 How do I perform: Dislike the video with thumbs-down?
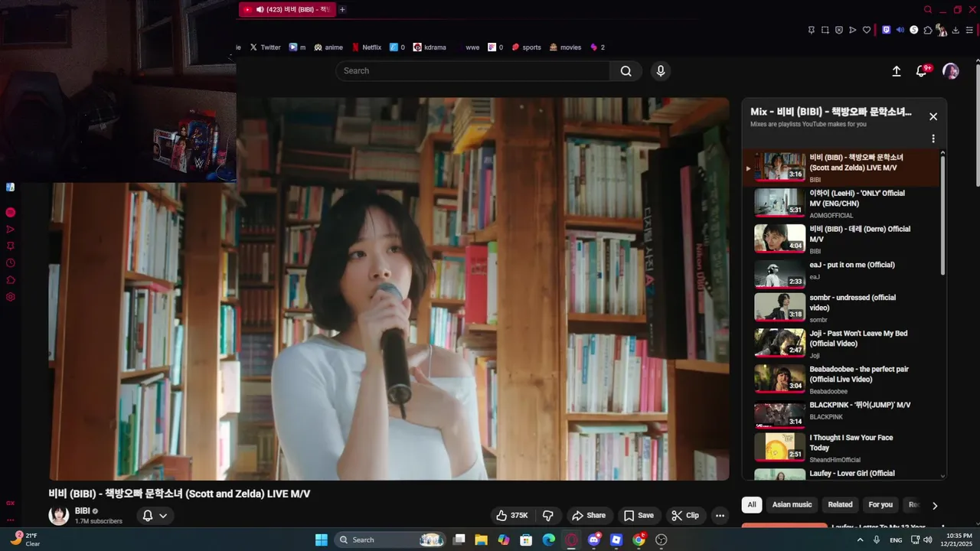point(548,516)
